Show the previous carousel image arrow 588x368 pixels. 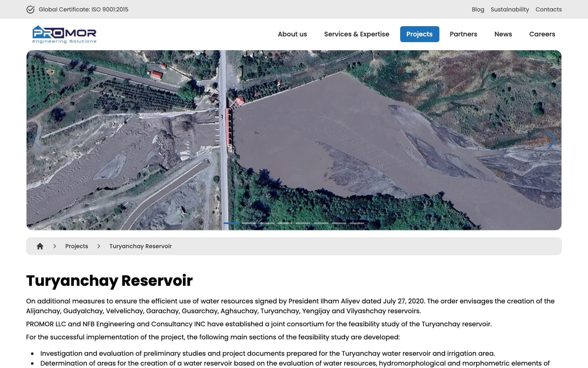pyautogui.click(x=36, y=140)
